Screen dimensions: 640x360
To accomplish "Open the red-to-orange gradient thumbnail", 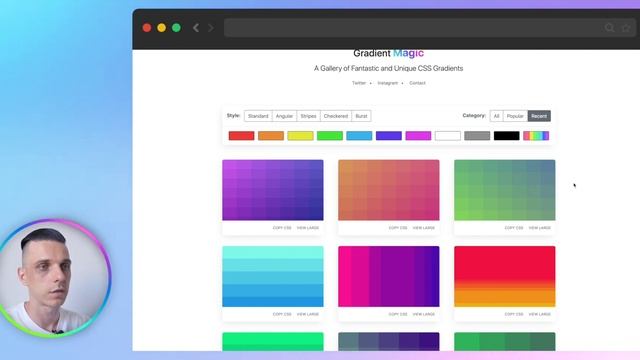I will click(504, 276).
